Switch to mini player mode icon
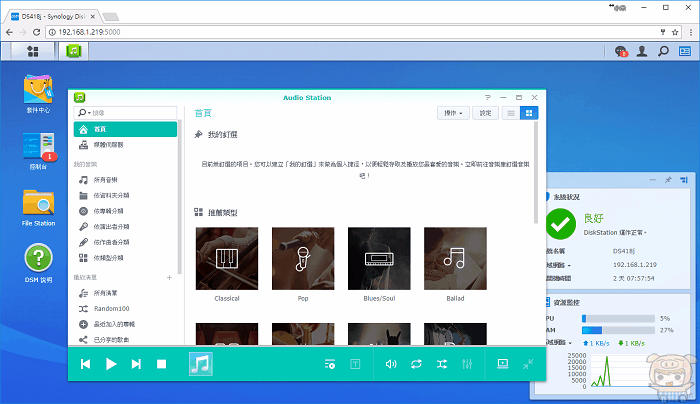The height and width of the screenshot is (404, 700). (528, 364)
